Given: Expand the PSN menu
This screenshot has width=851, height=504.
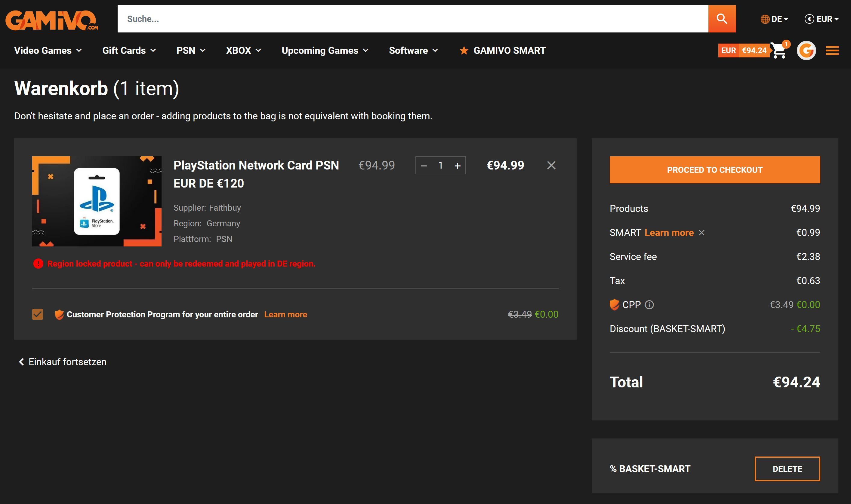Looking at the screenshot, I should tap(191, 50).
